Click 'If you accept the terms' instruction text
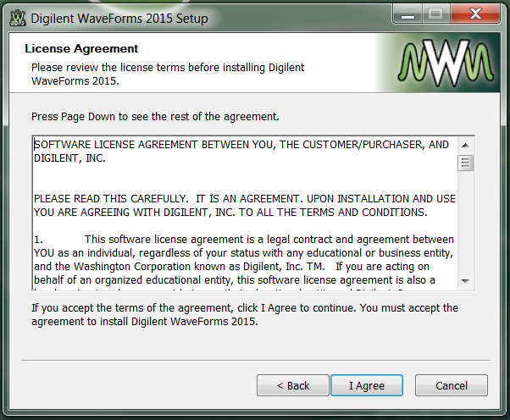 [245, 315]
